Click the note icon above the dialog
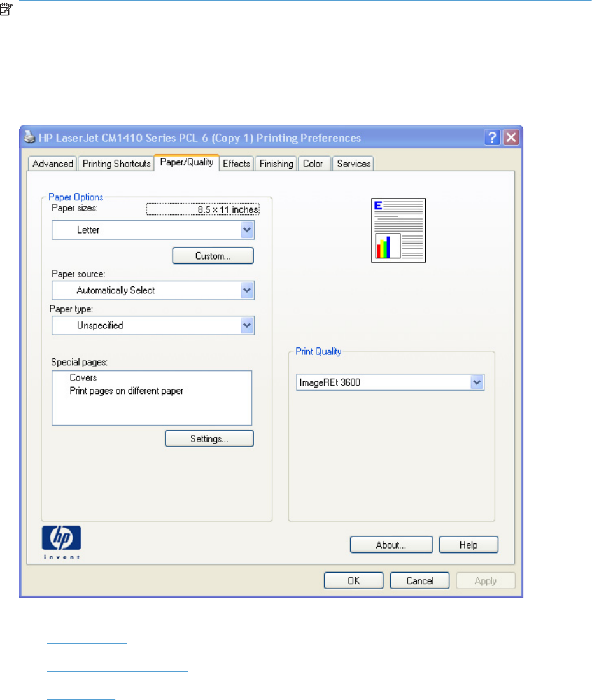592x700 pixels. [x=6, y=8]
